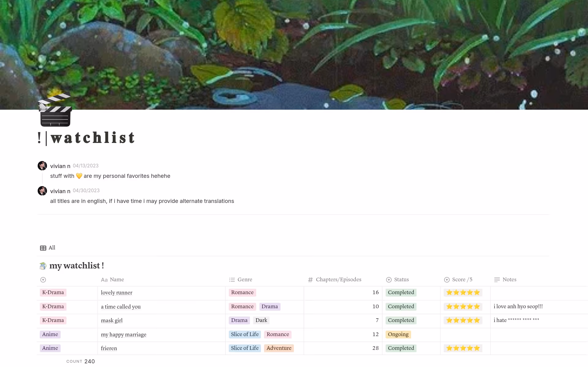Open the frieren entry
The height and width of the screenshot is (367, 588).
click(x=109, y=348)
